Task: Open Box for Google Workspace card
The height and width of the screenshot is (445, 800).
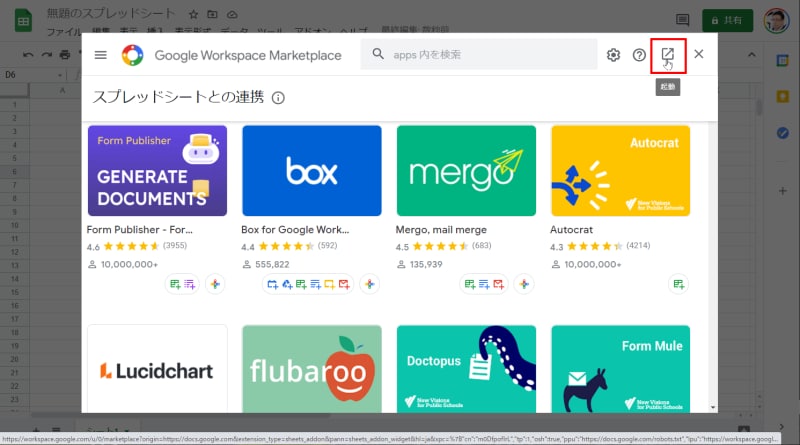Action: point(311,170)
